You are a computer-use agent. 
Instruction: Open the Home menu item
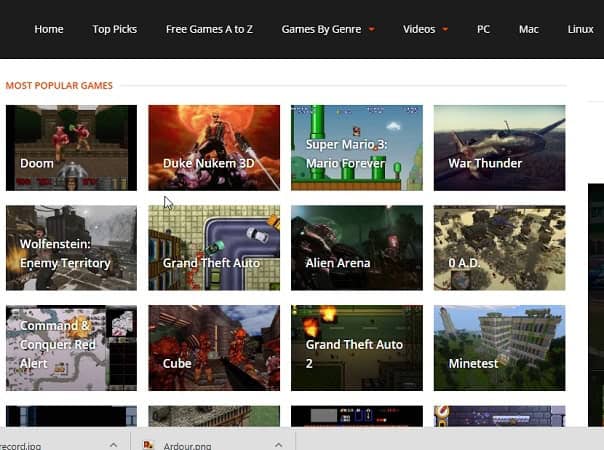(x=49, y=29)
